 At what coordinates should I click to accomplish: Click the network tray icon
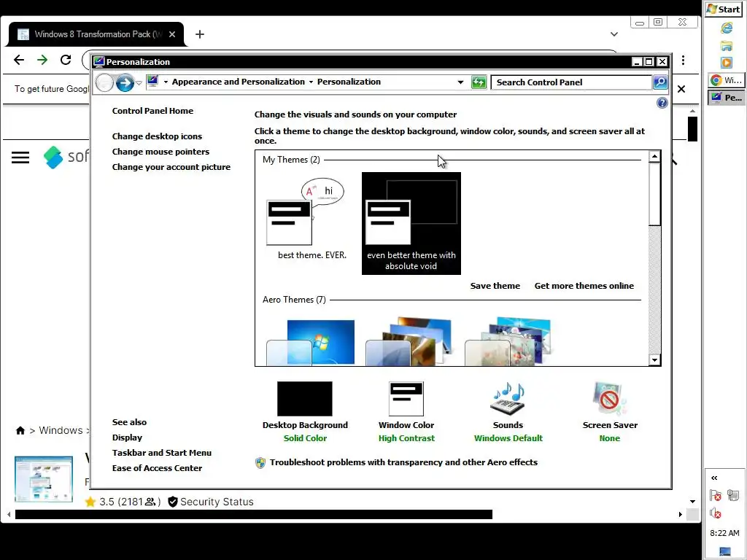click(x=733, y=495)
